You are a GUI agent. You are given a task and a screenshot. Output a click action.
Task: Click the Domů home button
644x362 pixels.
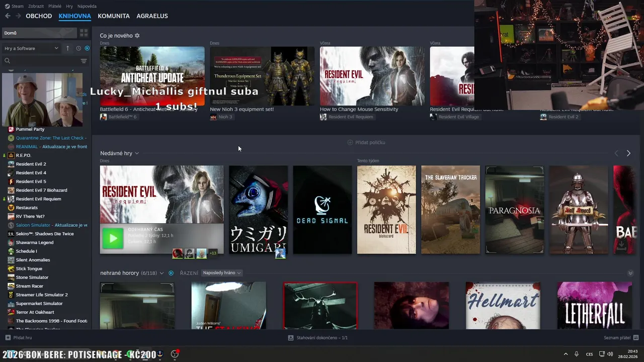tap(39, 33)
